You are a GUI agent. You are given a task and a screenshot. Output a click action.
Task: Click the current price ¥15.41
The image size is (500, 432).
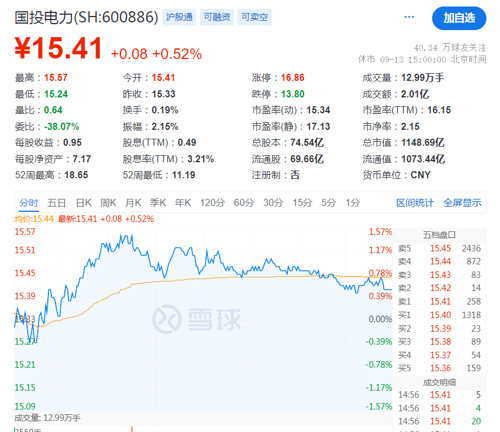pyautogui.click(x=59, y=49)
